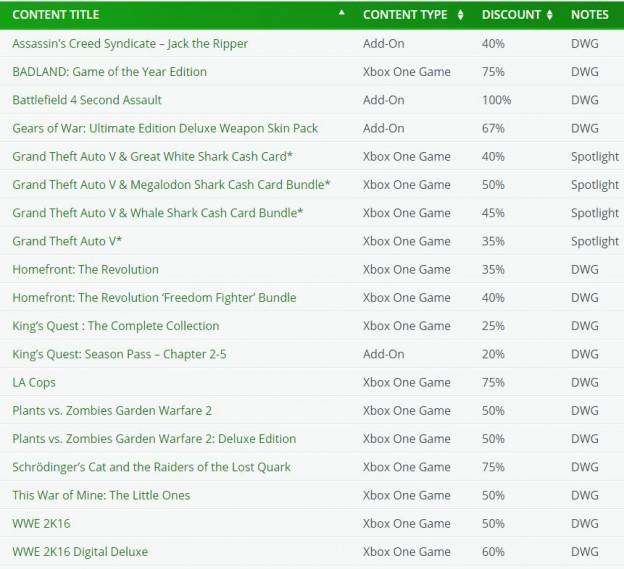Click the Content Type sort arrows
This screenshot has width=624, height=569.
460,15
